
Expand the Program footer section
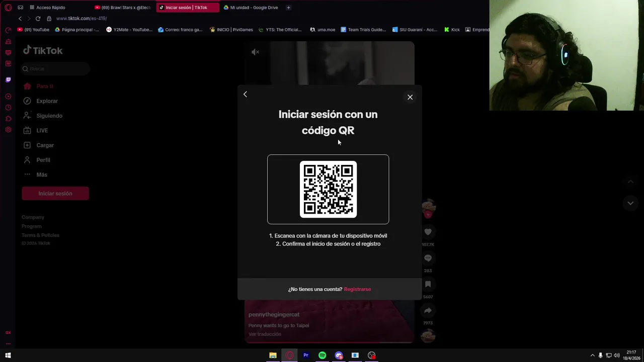click(x=31, y=226)
